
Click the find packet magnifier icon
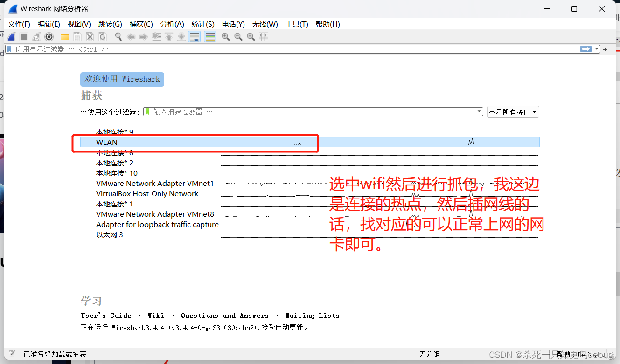click(x=118, y=37)
